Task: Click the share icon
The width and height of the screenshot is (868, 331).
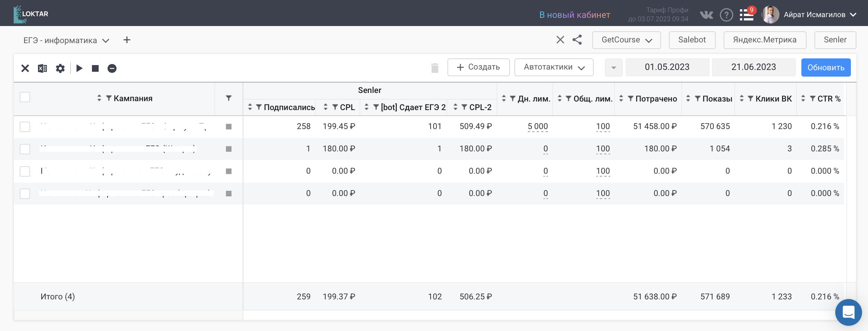Action: click(x=577, y=40)
